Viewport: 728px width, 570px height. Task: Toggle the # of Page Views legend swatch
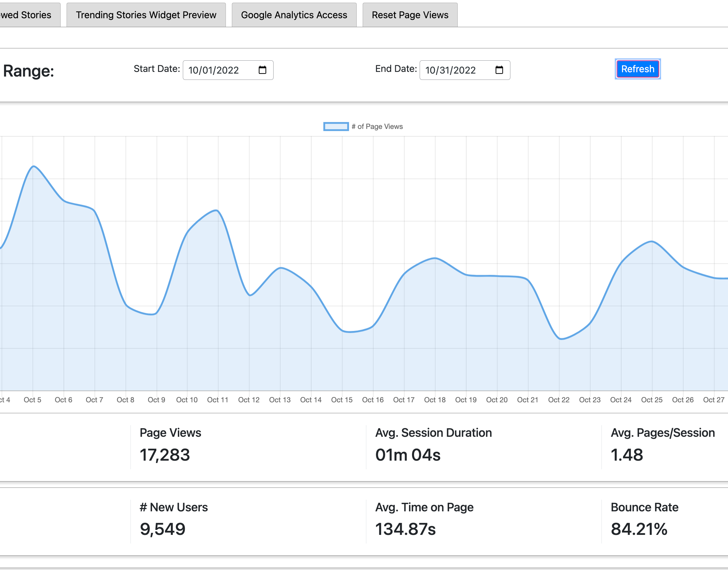[336, 127]
